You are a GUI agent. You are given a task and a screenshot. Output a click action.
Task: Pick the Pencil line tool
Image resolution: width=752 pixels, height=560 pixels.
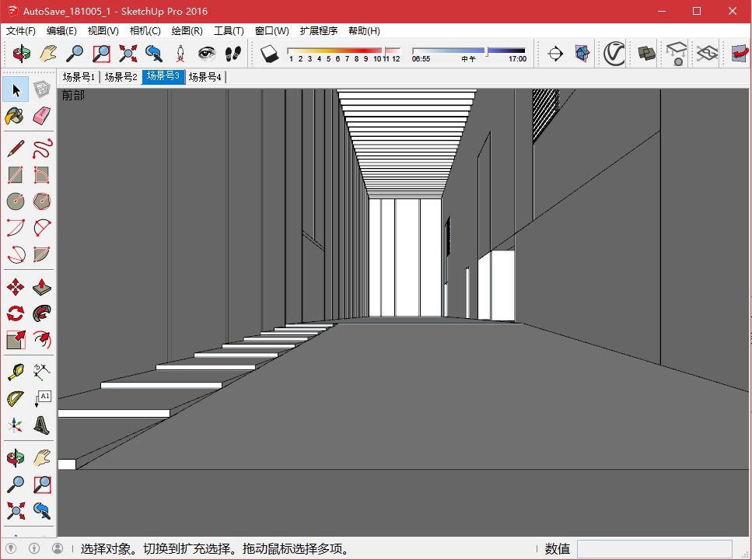(16, 149)
